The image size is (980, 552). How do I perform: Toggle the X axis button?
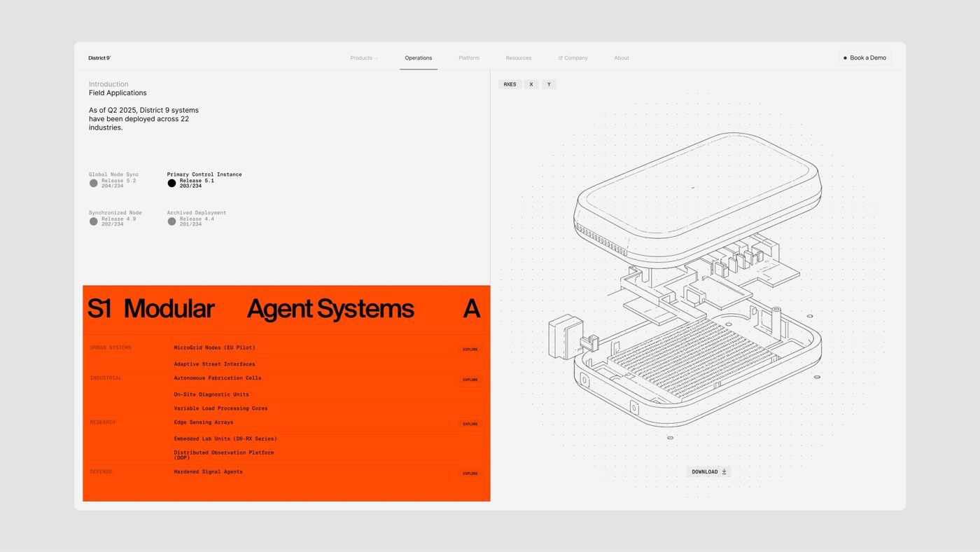click(x=531, y=85)
